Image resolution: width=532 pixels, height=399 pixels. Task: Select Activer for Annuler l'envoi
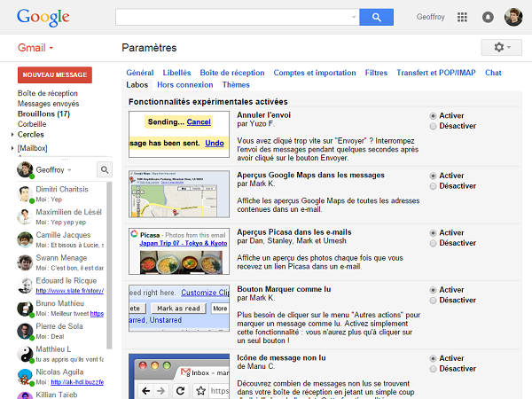tap(433, 115)
